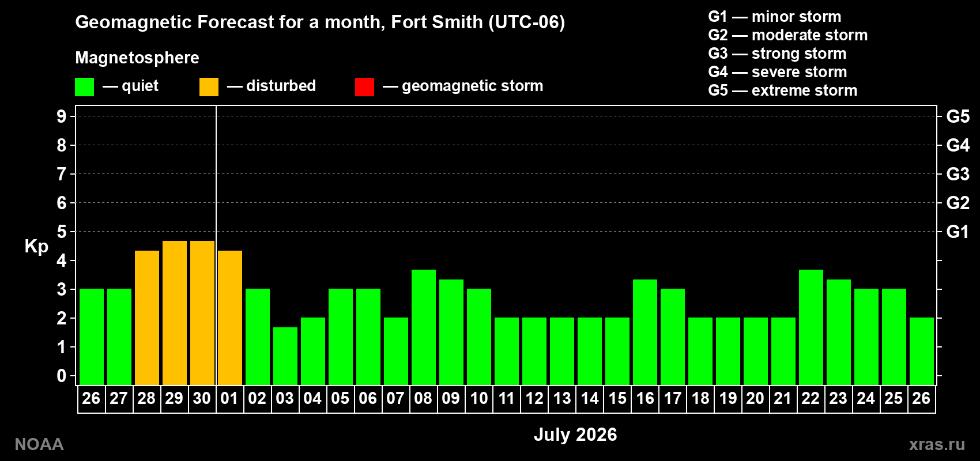Screen dimensions: 980x461
Task: Click the date label '20' on the axis
Action: (x=755, y=399)
